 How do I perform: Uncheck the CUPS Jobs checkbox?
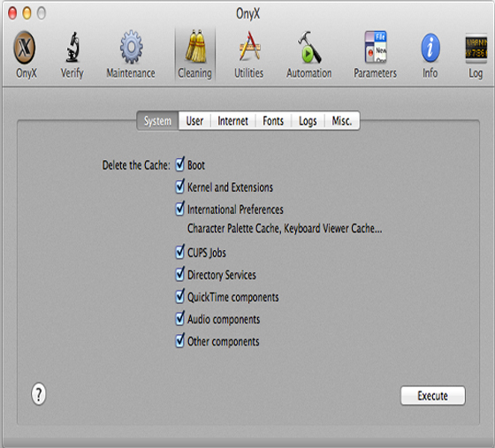click(180, 252)
